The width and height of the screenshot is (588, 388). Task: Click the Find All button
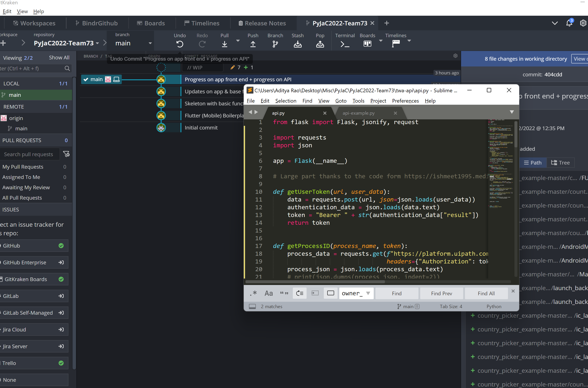point(486,293)
